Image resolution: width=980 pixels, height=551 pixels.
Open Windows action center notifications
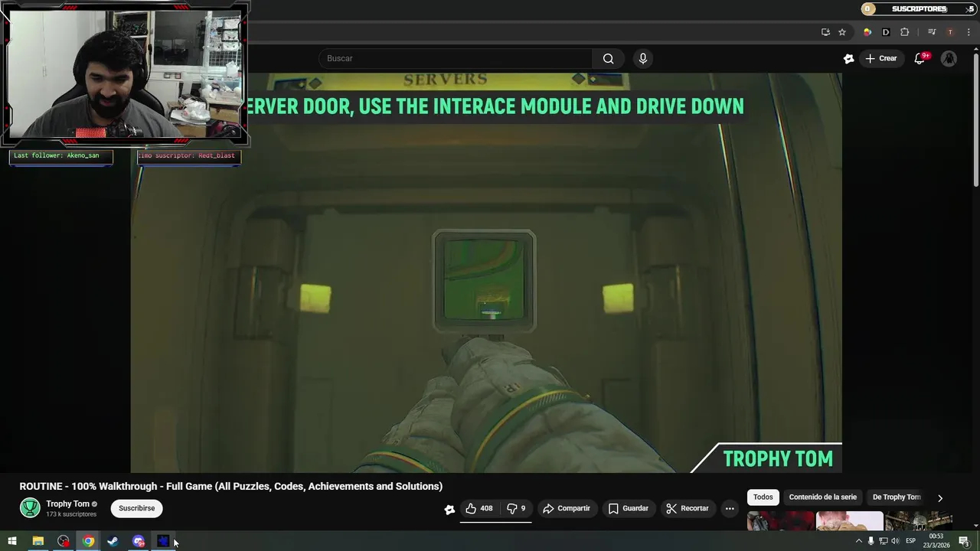[x=964, y=541]
